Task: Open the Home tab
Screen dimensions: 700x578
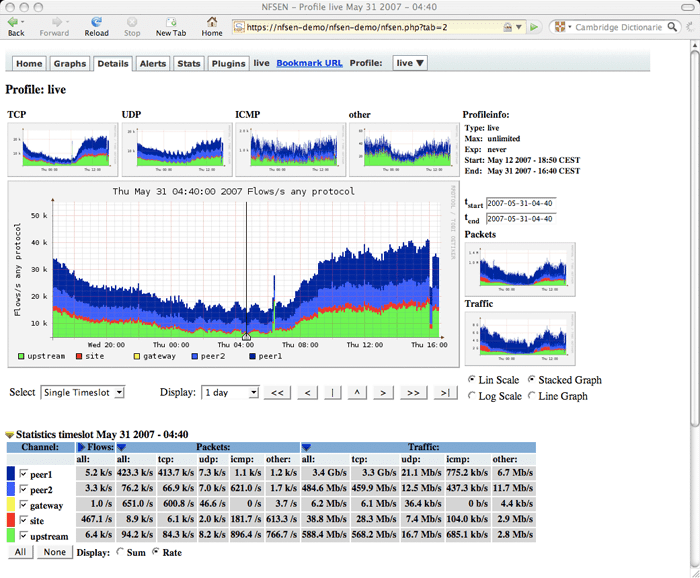Action: pyautogui.click(x=29, y=63)
